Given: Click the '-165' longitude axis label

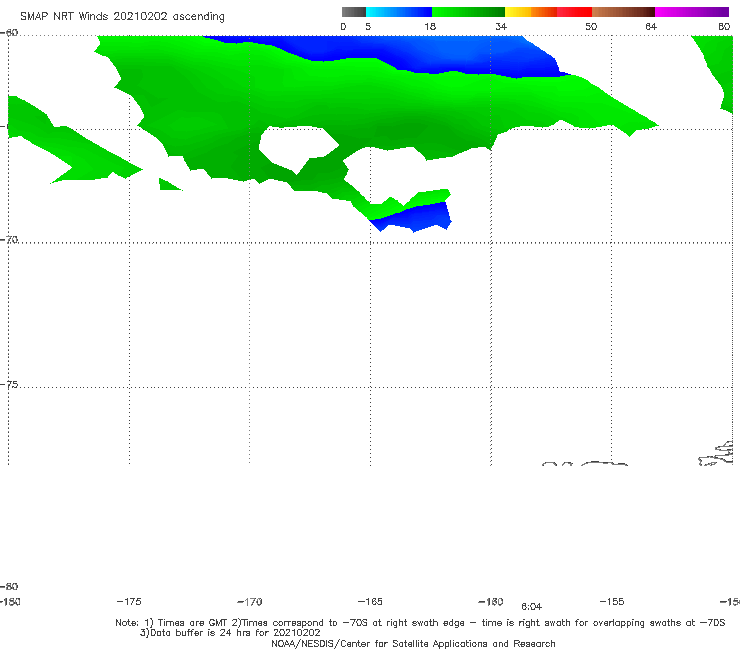Looking at the screenshot, I should (370, 601).
